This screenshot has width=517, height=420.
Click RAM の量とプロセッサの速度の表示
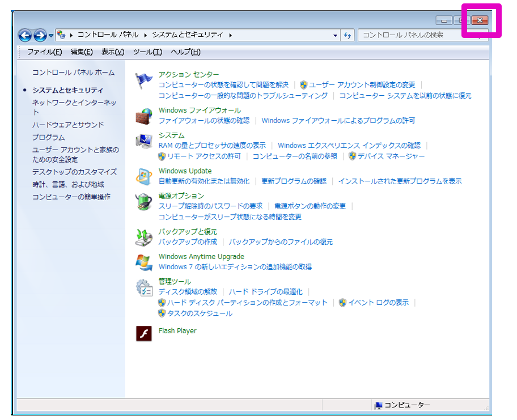212,145
